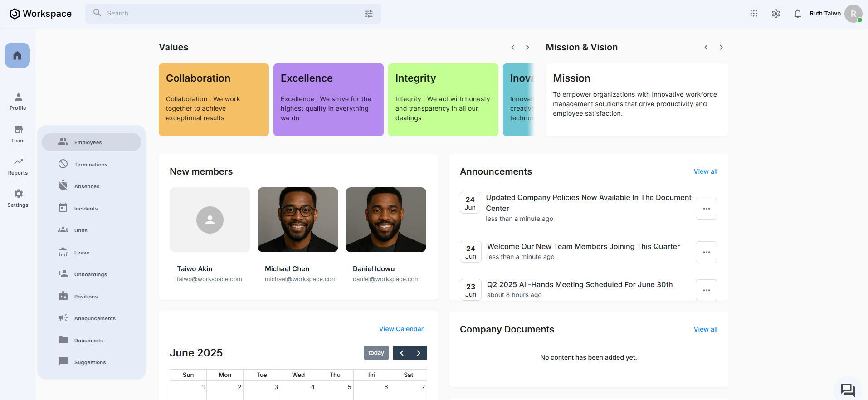The width and height of the screenshot is (868, 400).
Task: Select Terminations in the Team menu
Action: (91, 165)
